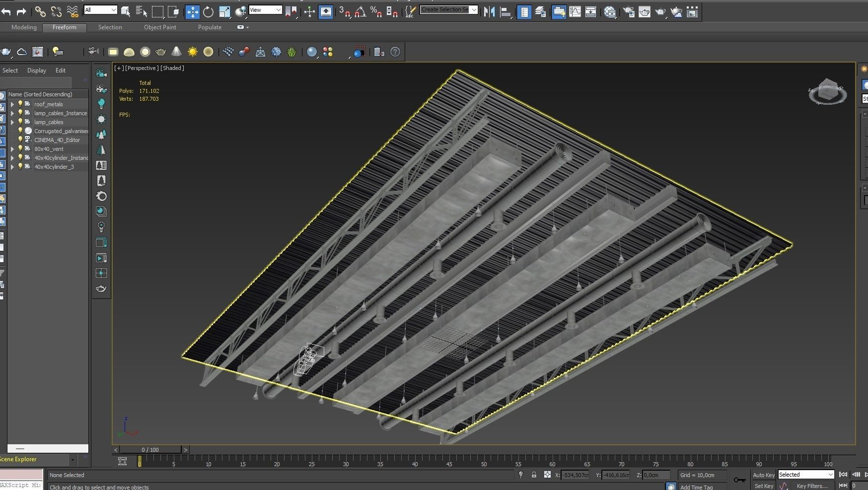
Task: Open the selection filter All dropdown
Action: tap(100, 10)
